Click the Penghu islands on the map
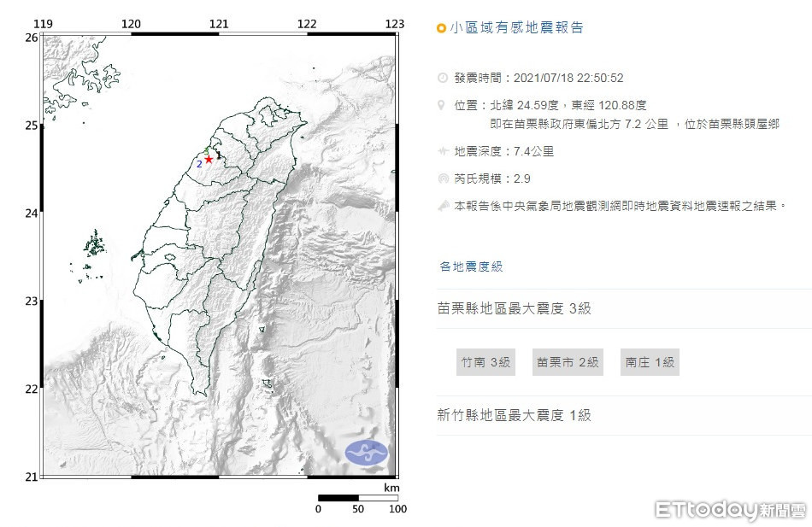 [92, 246]
